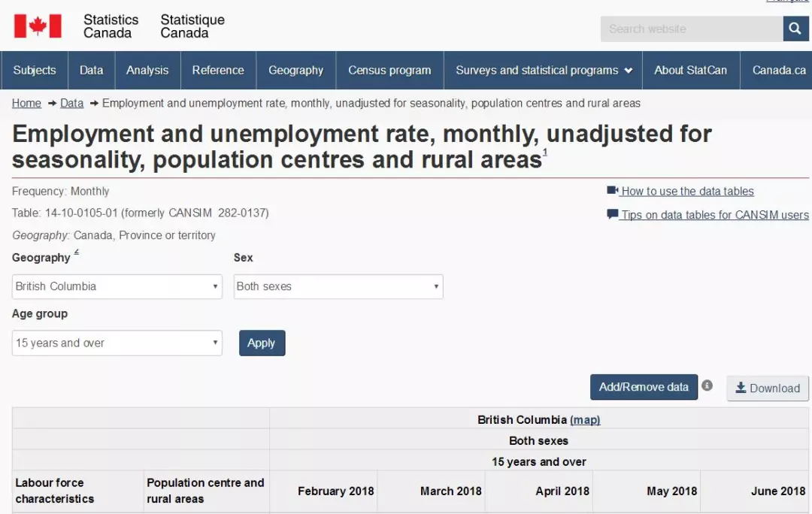This screenshot has width=812, height=514.
Task: Open the Geography dropdown showing British Columbia
Action: coord(117,286)
